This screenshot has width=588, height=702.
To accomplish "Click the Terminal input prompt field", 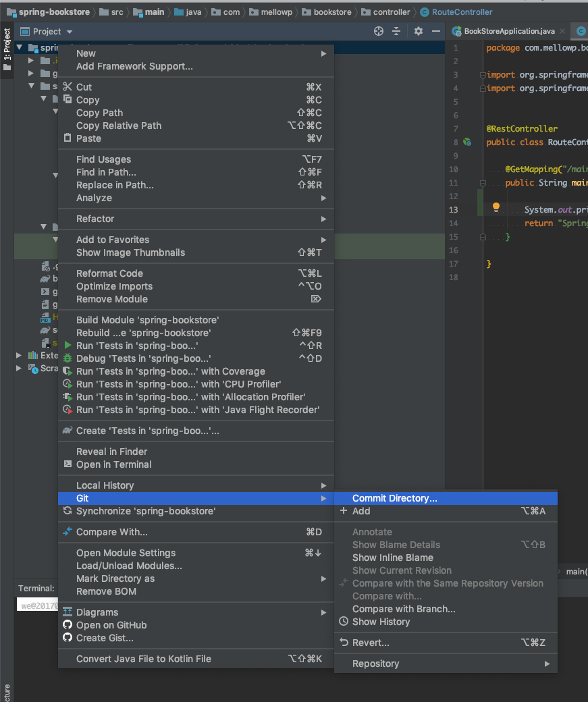I will click(x=38, y=605).
